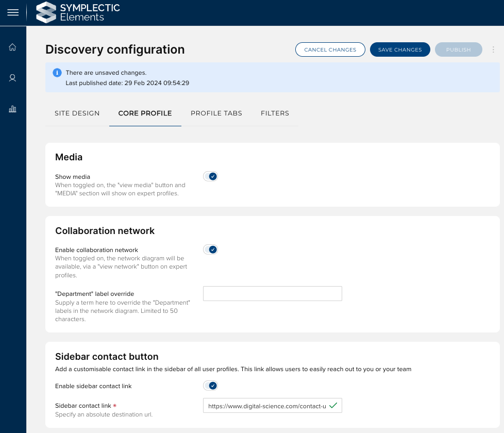The height and width of the screenshot is (433, 504).
Task: Turn off Enable sidebar contact link
Action: pos(210,386)
